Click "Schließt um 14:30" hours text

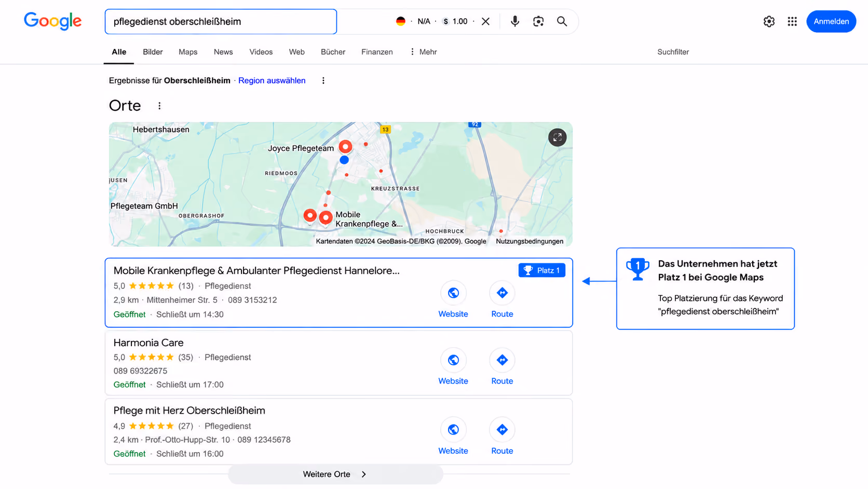coord(190,314)
